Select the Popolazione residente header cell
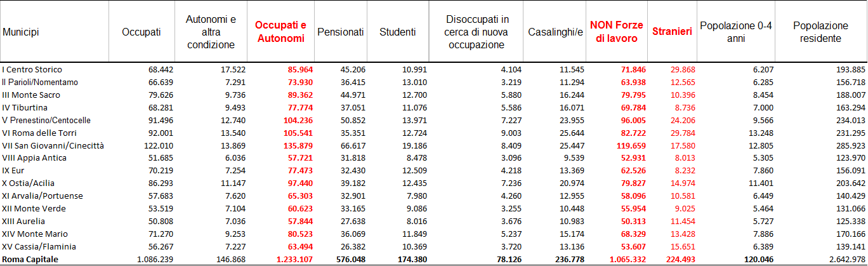 [820, 32]
